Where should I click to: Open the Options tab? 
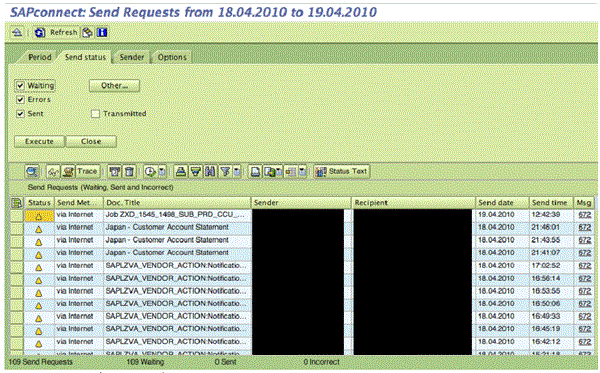(x=172, y=57)
